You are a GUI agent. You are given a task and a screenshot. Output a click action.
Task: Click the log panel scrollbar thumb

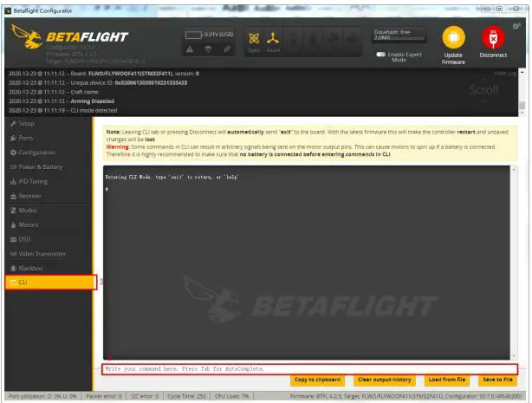[522, 106]
